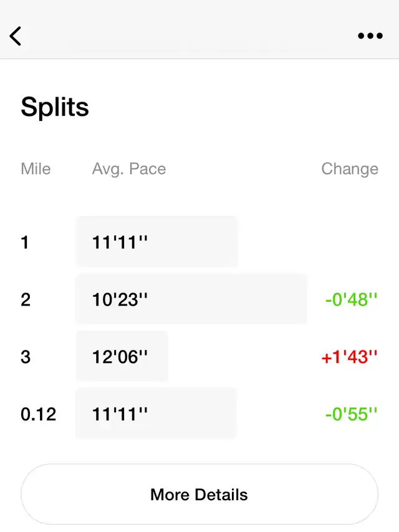The image size is (399, 532).
Task: Open the three-dot more options menu
Action: tap(370, 36)
